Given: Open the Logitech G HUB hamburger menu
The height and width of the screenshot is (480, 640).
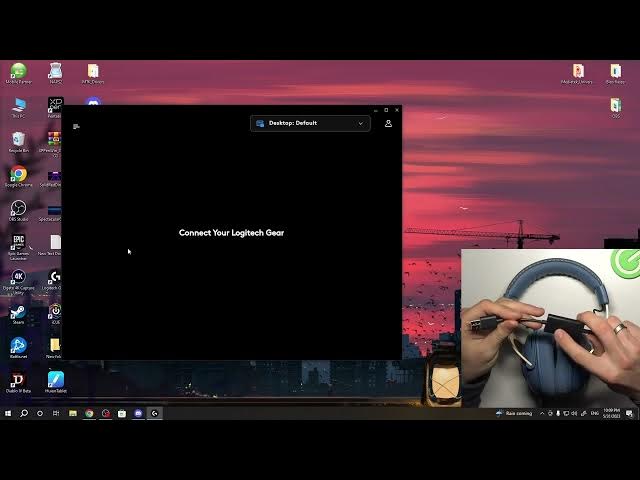Looking at the screenshot, I should click(x=76, y=127).
